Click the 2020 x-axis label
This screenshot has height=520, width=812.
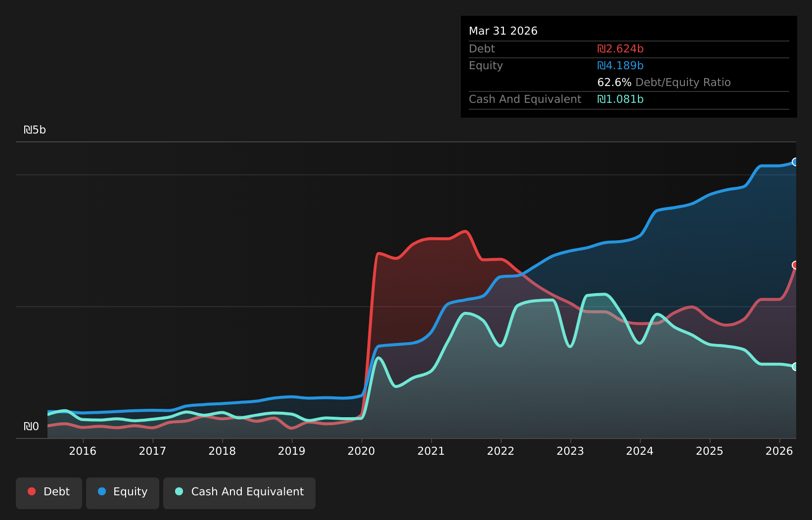361,451
